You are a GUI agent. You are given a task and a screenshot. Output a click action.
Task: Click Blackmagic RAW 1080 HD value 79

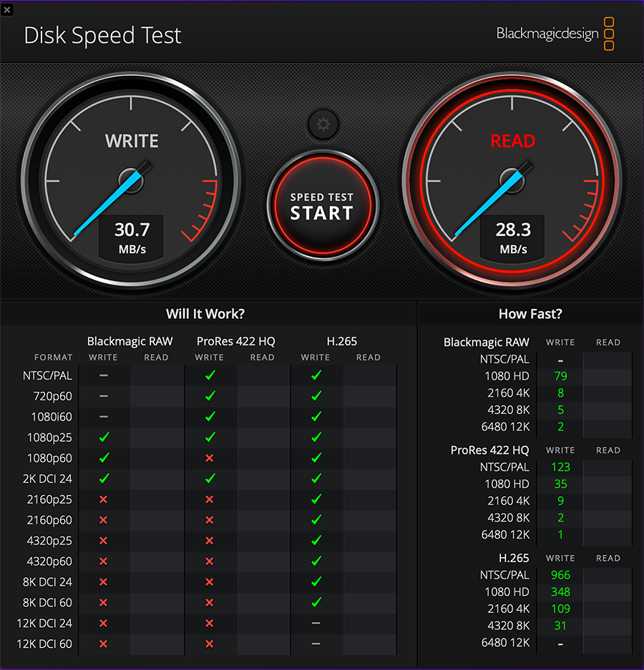[560, 376]
